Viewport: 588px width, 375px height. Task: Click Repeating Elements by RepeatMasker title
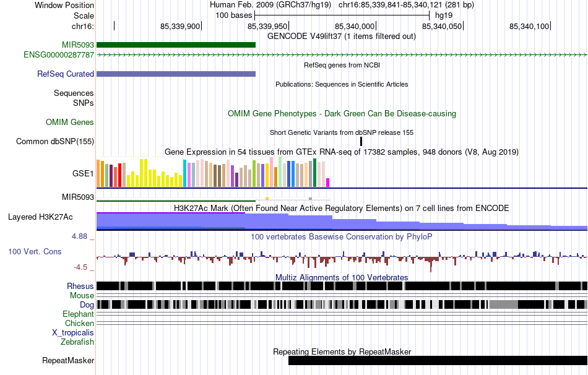(x=342, y=351)
